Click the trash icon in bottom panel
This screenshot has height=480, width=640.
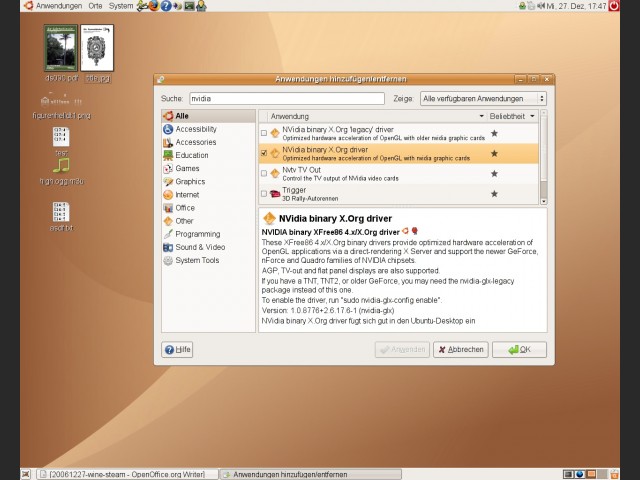click(x=613, y=474)
